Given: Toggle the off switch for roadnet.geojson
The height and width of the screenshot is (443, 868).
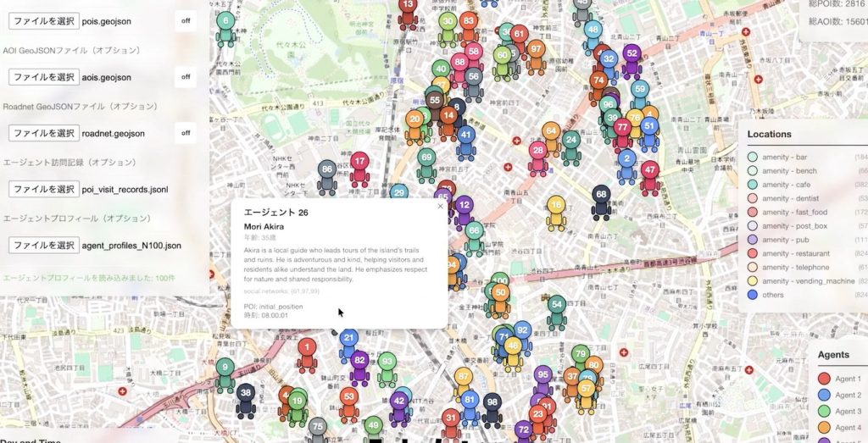Looking at the screenshot, I should pyautogui.click(x=186, y=133).
